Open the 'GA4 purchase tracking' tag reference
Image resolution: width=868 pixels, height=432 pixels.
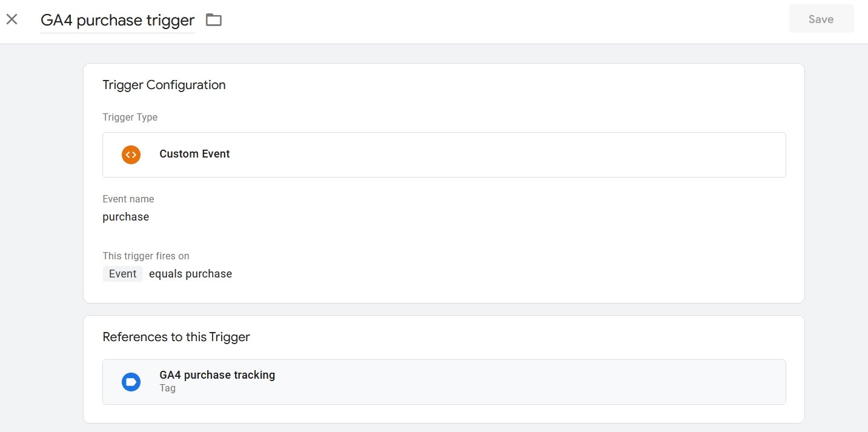click(x=444, y=382)
